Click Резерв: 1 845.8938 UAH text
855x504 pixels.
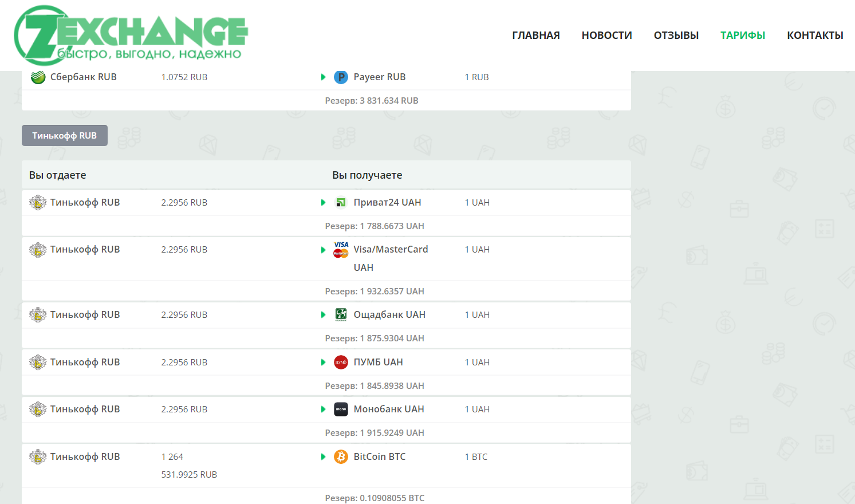click(x=375, y=386)
